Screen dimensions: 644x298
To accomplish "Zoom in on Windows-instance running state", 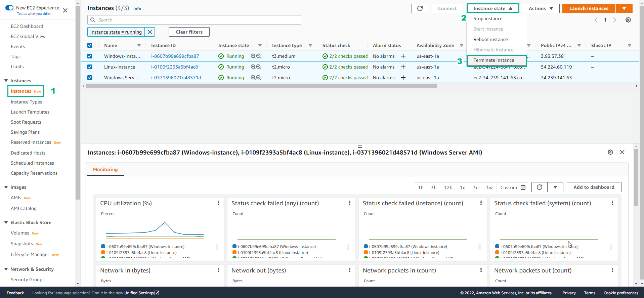I will pos(253,56).
